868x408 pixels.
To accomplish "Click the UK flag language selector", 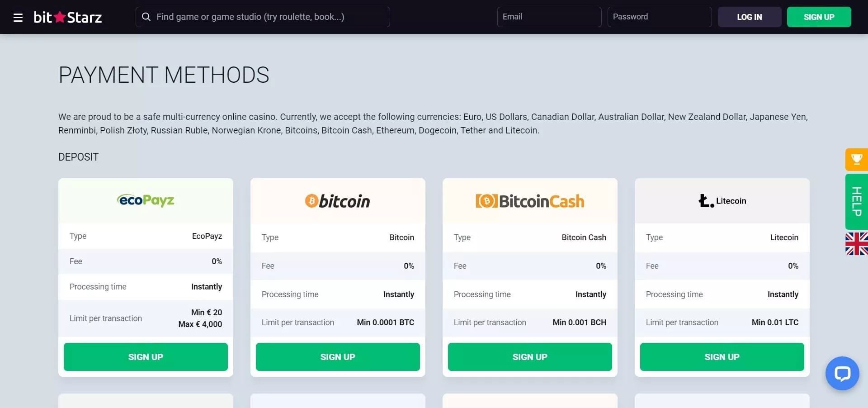I will 856,244.
